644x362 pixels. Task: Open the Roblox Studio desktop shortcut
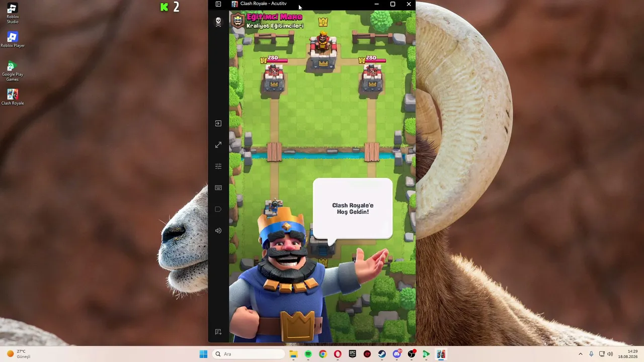pyautogui.click(x=13, y=14)
